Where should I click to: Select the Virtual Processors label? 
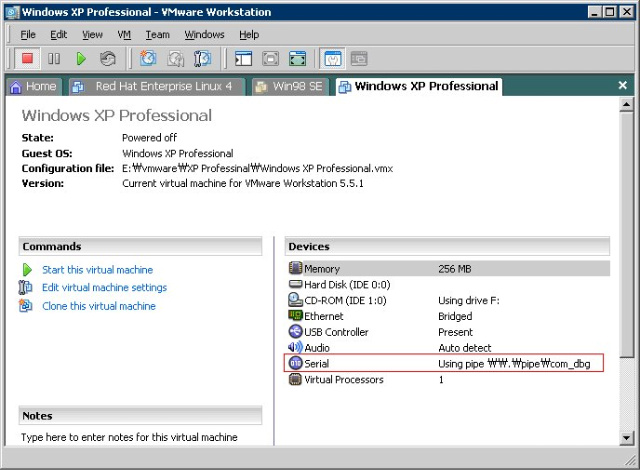344,379
